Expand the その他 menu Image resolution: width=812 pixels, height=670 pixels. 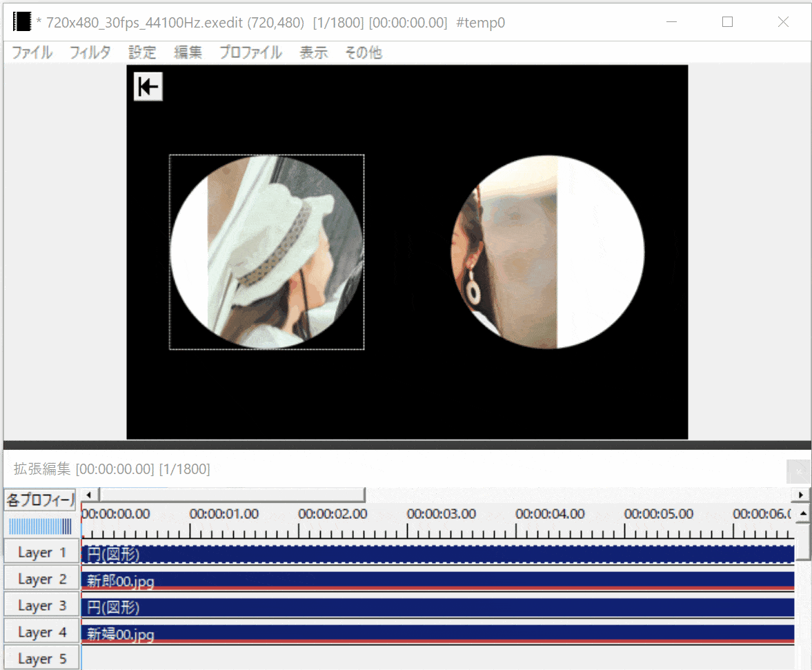pos(363,52)
